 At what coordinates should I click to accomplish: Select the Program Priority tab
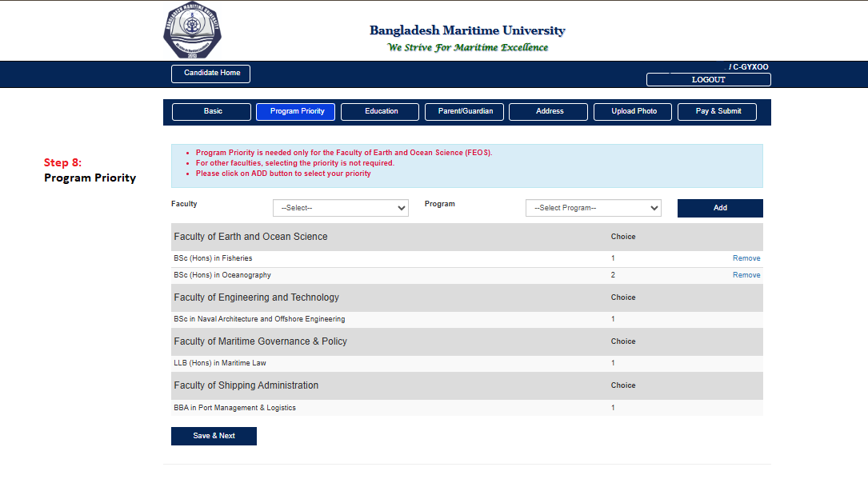[x=296, y=112]
